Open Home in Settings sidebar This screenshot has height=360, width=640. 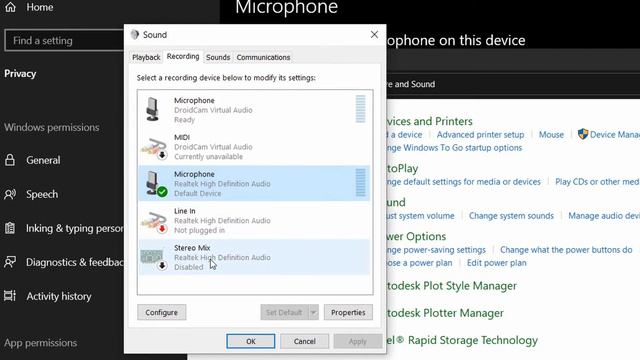click(x=40, y=7)
